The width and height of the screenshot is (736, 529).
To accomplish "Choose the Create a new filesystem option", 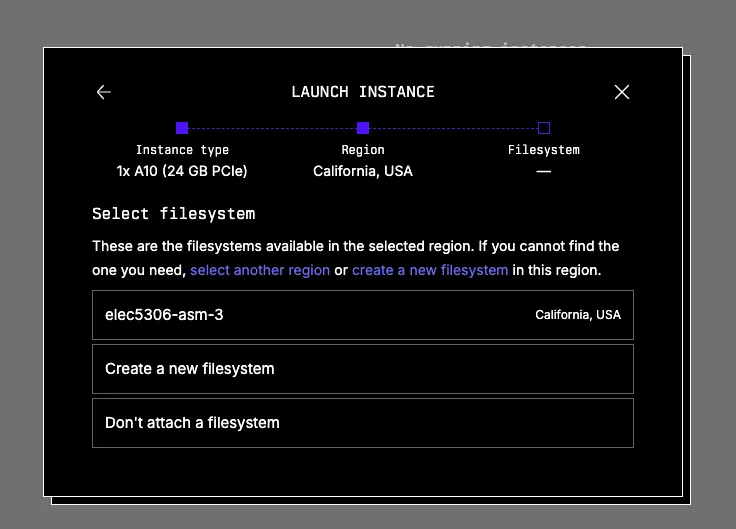I will (362, 369).
